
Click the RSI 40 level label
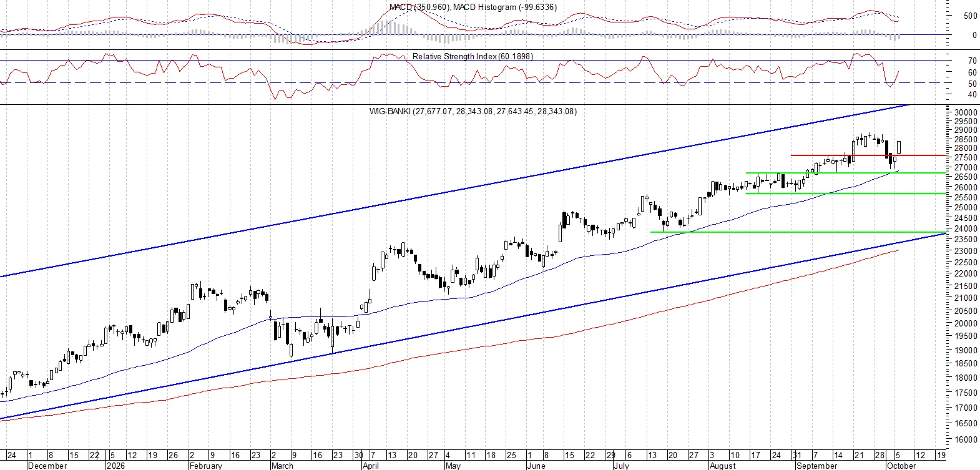[x=972, y=95]
